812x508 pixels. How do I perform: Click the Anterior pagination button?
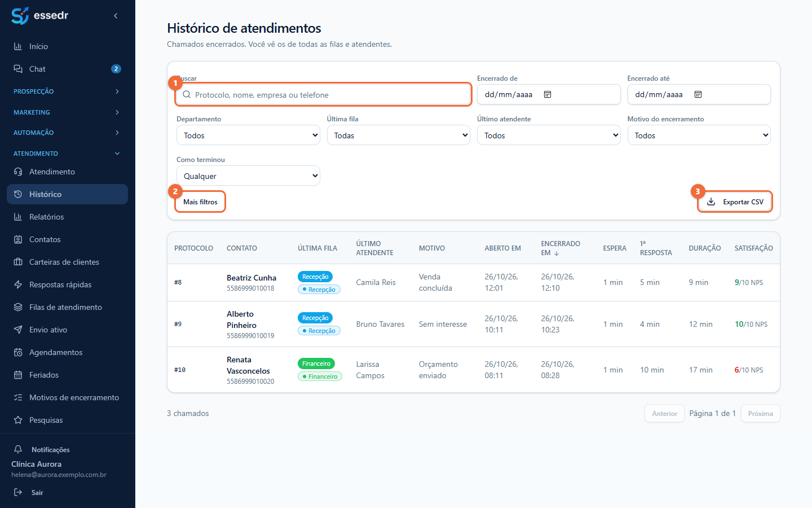pyautogui.click(x=664, y=414)
